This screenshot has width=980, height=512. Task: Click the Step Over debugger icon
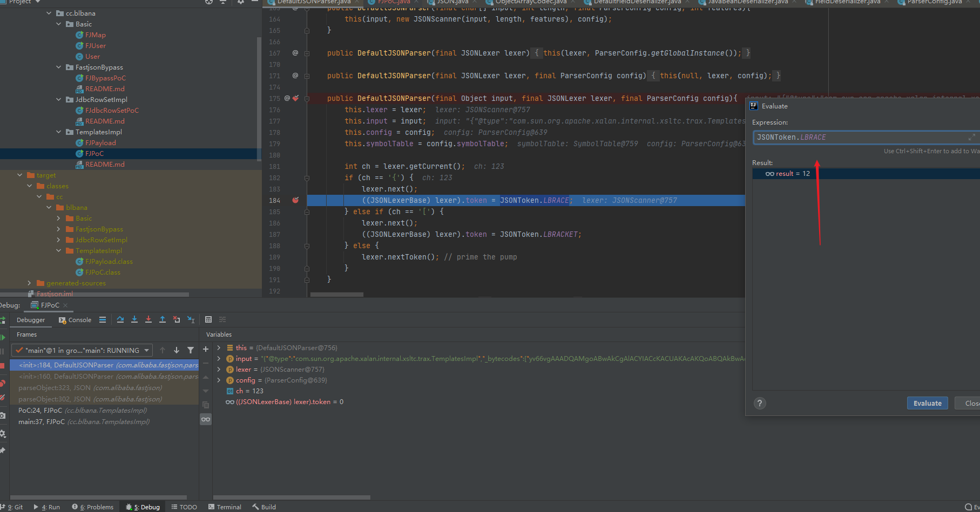pyautogui.click(x=120, y=319)
